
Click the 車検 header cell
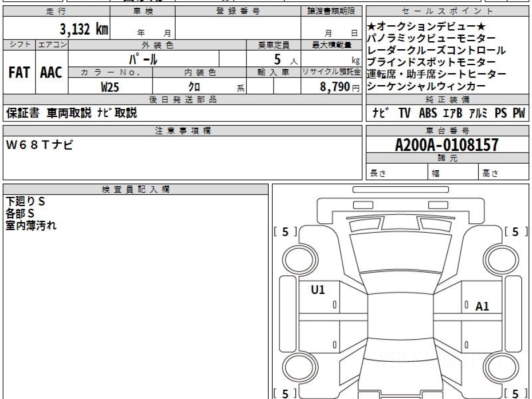coord(143,12)
